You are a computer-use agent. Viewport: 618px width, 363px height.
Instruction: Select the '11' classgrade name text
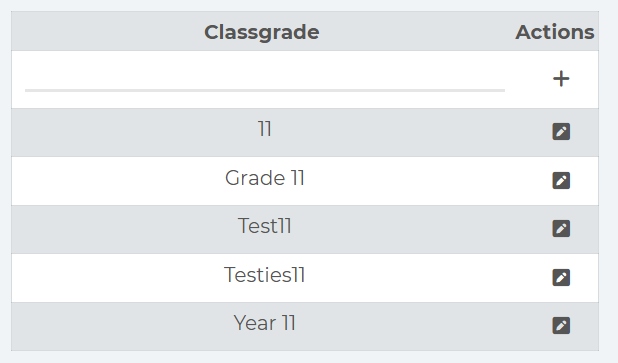(265, 129)
